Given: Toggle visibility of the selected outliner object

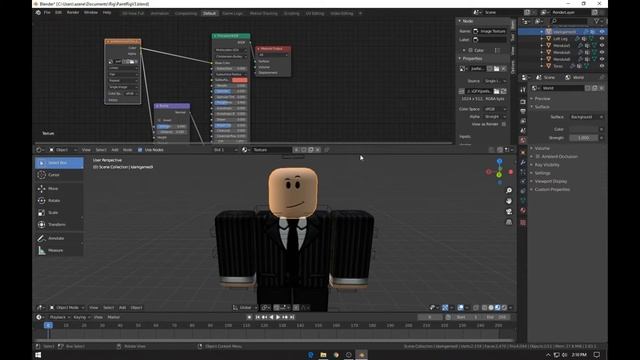Looking at the screenshot, I should (x=602, y=32).
